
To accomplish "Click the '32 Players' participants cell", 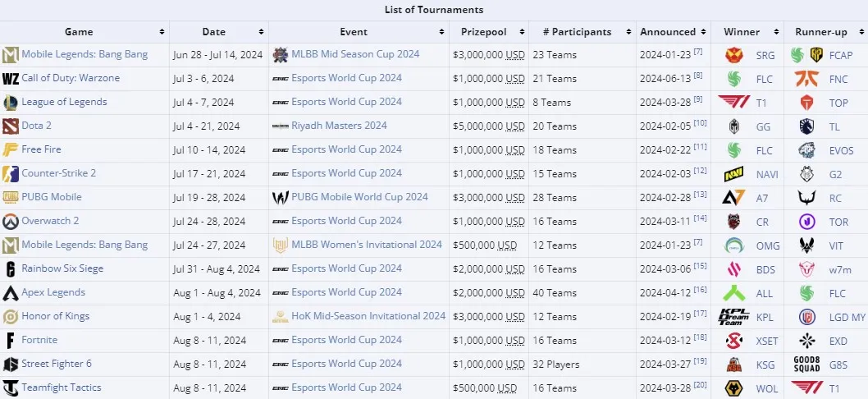I will click(556, 365).
